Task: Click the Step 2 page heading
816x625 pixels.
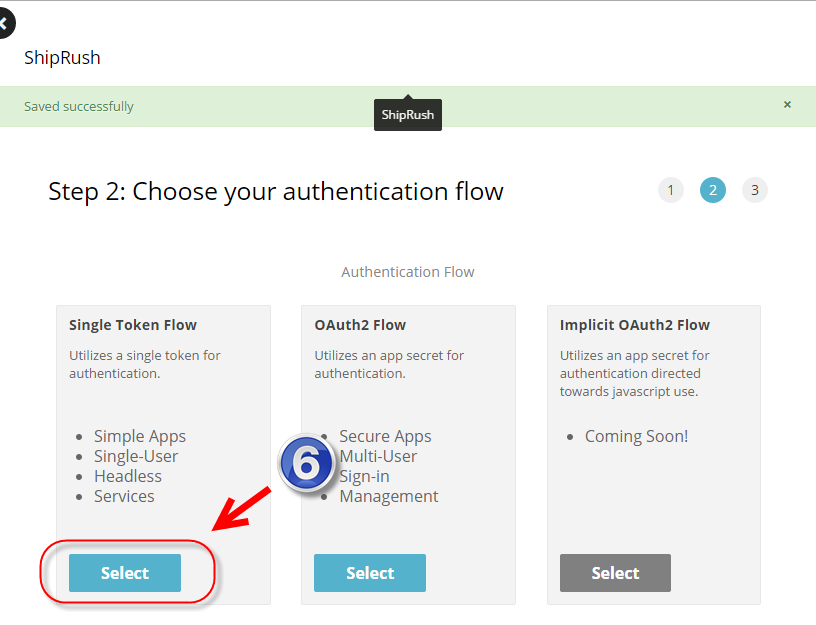Action: (x=276, y=191)
